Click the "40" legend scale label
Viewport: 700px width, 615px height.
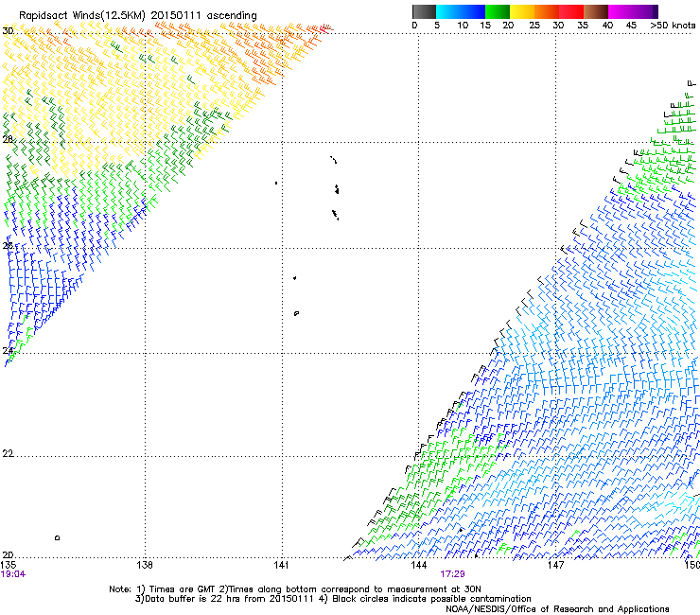tap(607, 26)
